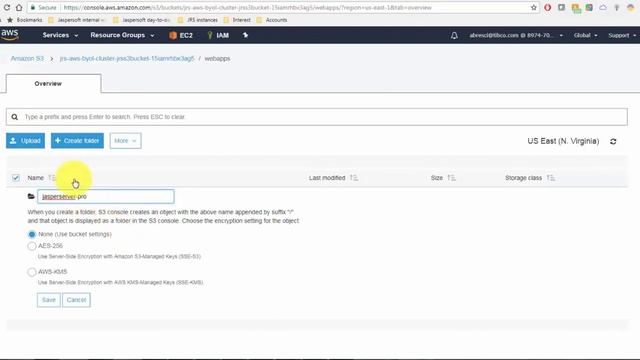Open the EC2 shortcut
Screen dimensions: 640x360
coord(181,36)
